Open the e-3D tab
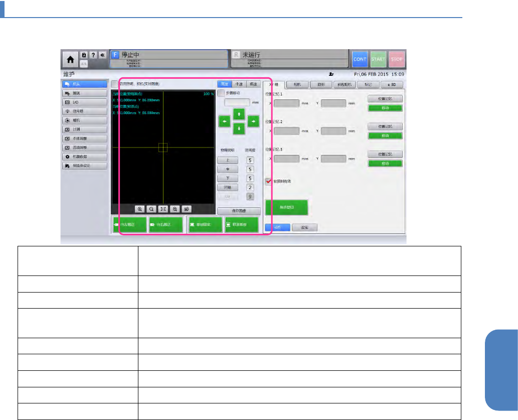Image resolution: width=518 pixels, height=420 pixels. coord(392,85)
